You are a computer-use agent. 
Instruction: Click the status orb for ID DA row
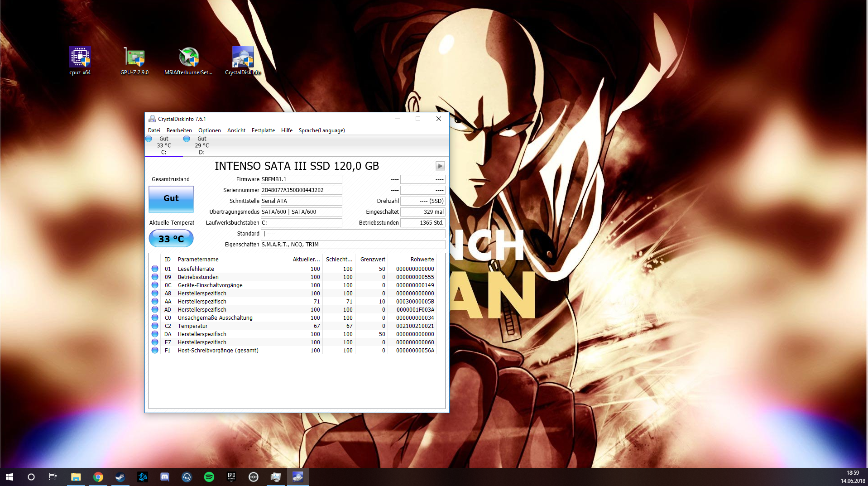[155, 334]
